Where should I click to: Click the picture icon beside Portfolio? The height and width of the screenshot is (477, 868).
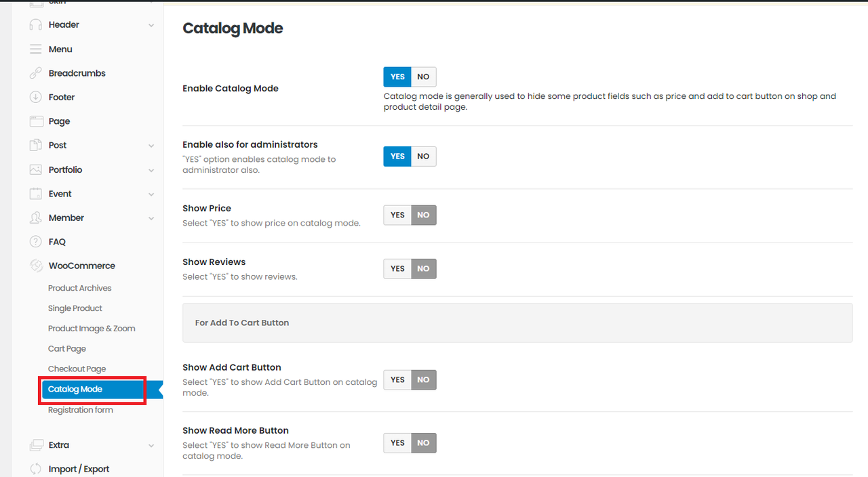(x=36, y=169)
